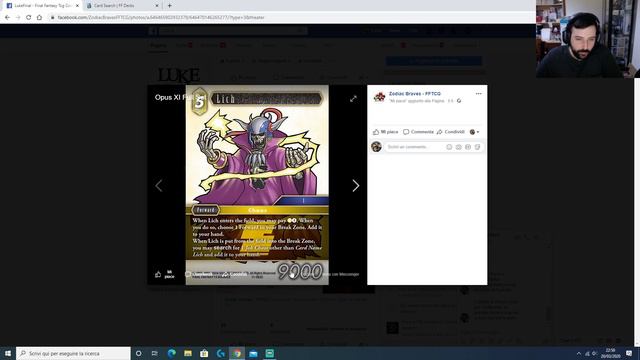Click the taskbar clock and date
This screenshot has height=360, width=640.
click(x=611, y=353)
